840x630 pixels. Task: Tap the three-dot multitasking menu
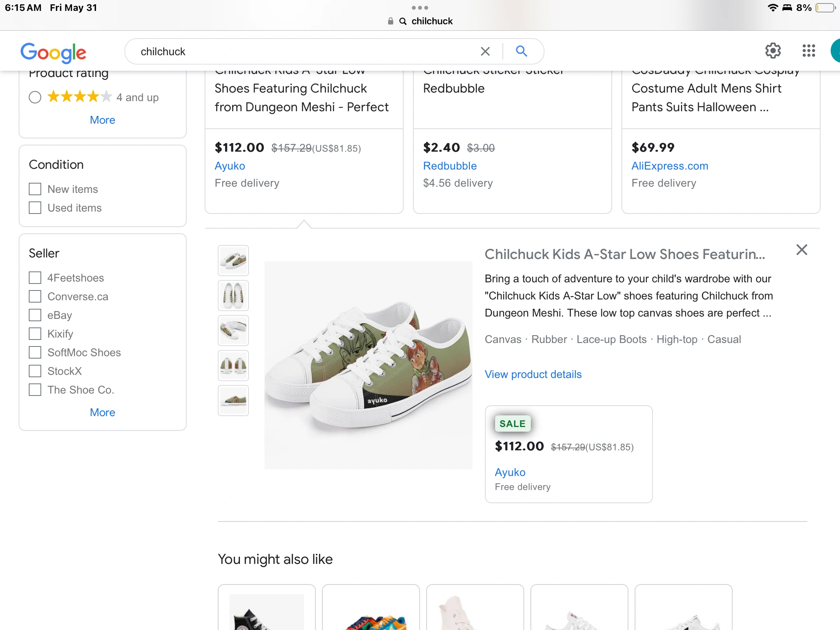point(420,8)
